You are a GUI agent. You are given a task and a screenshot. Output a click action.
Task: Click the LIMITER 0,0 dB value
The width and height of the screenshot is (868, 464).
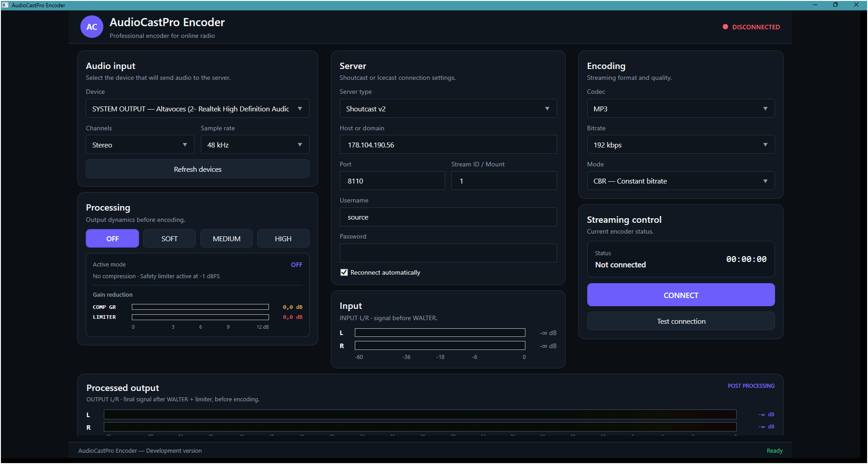pos(292,317)
